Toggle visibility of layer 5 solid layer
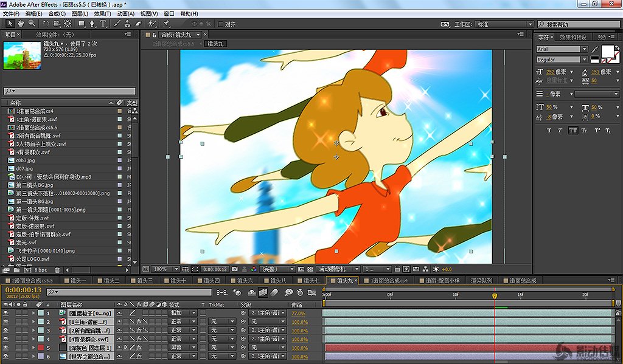 click(x=6, y=348)
